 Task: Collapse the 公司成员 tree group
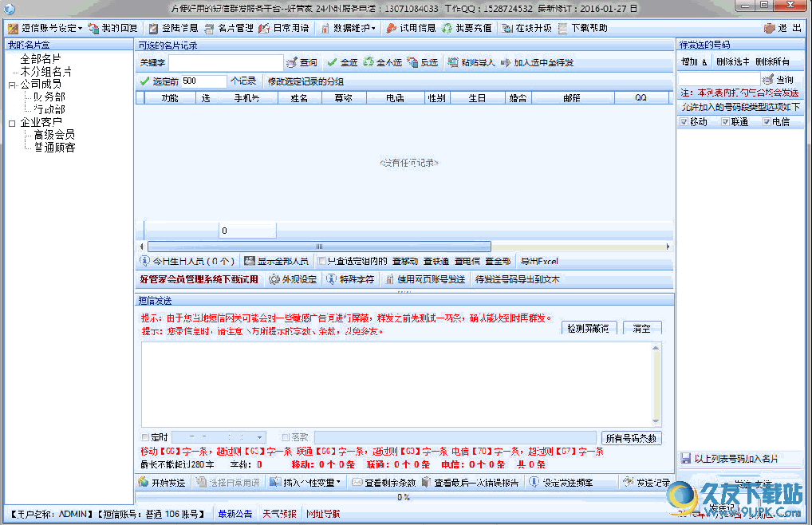tap(12, 85)
